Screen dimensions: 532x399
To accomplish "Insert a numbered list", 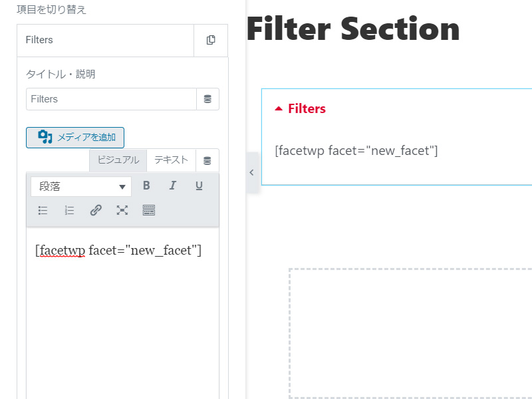I will point(69,210).
